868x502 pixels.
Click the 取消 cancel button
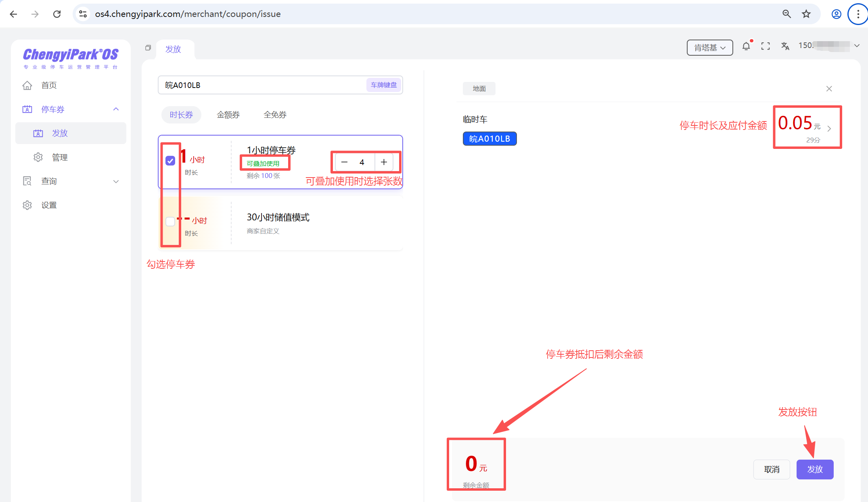click(x=772, y=469)
